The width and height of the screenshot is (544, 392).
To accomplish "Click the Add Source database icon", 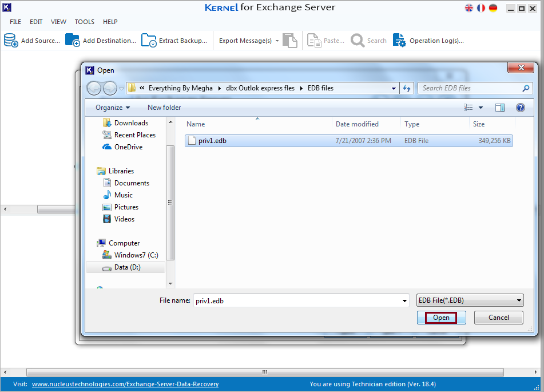I will tap(11, 40).
